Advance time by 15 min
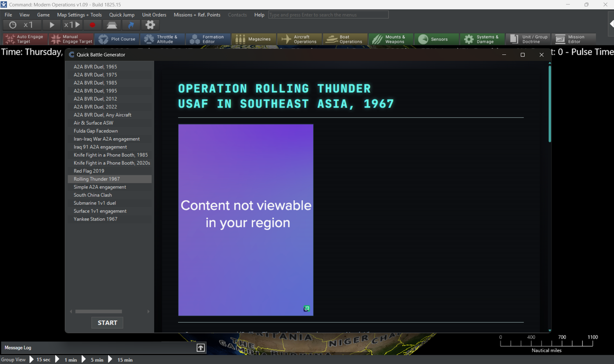 pyautogui.click(x=121, y=359)
